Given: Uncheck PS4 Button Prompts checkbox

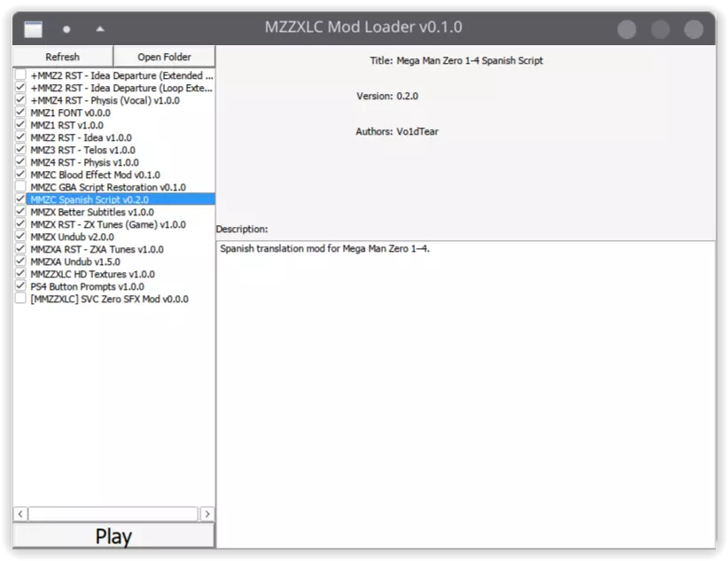Looking at the screenshot, I should pyautogui.click(x=20, y=286).
